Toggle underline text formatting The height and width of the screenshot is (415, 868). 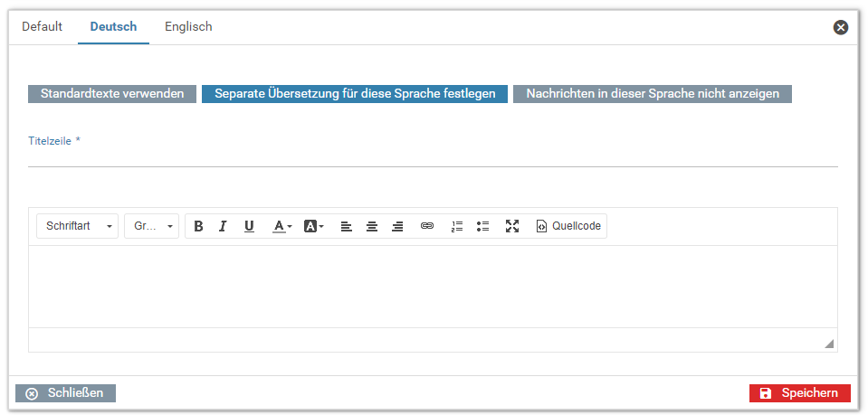coord(249,226)
